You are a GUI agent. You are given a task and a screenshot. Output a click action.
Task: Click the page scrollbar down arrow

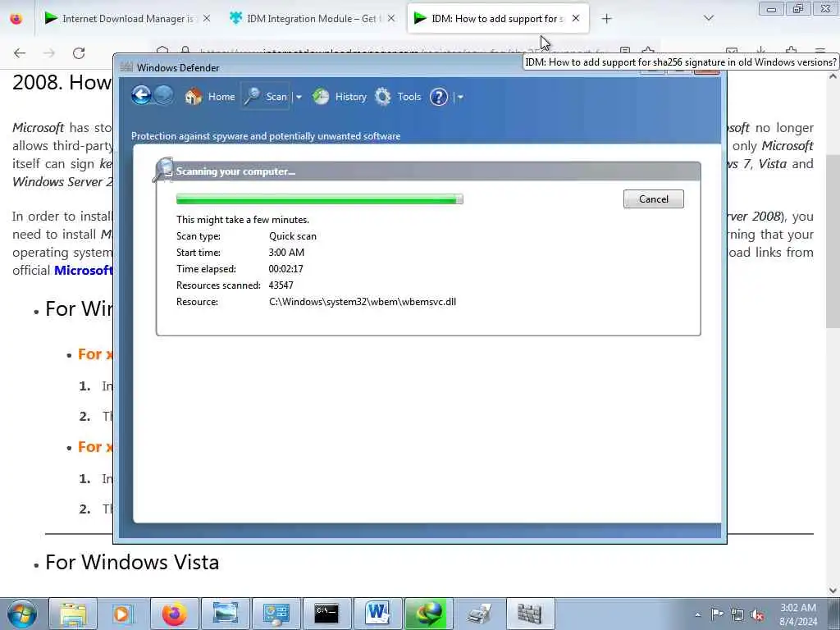click(833, 591)
